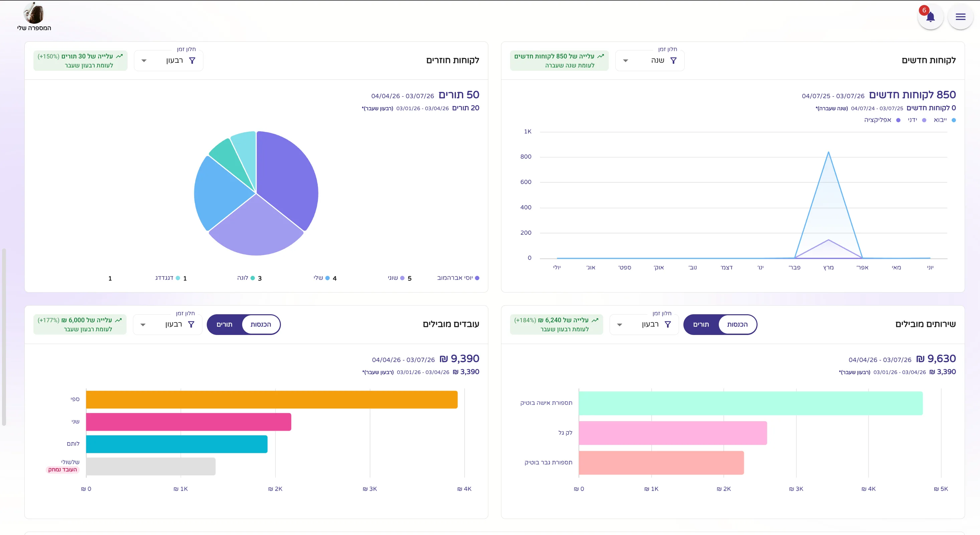Screen dimensions: 980x535
Task: Expand the רבעון dropdown in עובדים מובילים
Action: pyautogui.click(x=167, y=324)
